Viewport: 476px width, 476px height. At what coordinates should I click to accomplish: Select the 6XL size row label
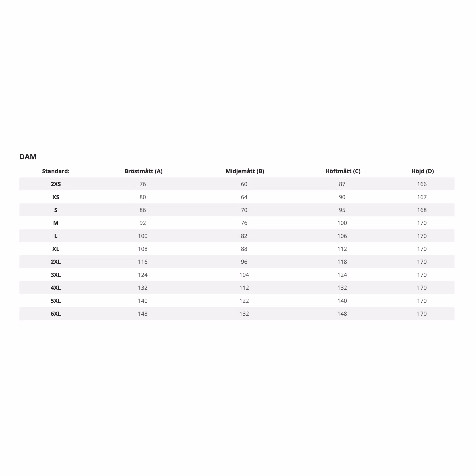(x=56, y=314)
